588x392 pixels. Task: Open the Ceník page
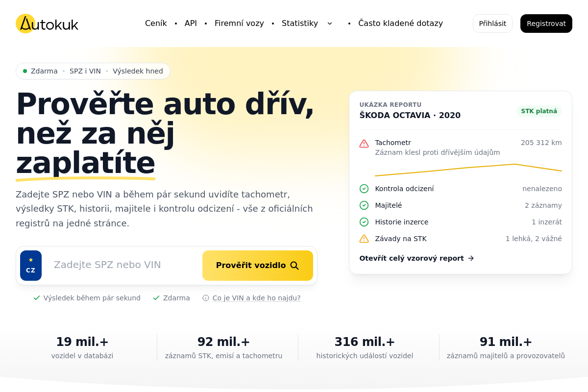tap(156, 24)
